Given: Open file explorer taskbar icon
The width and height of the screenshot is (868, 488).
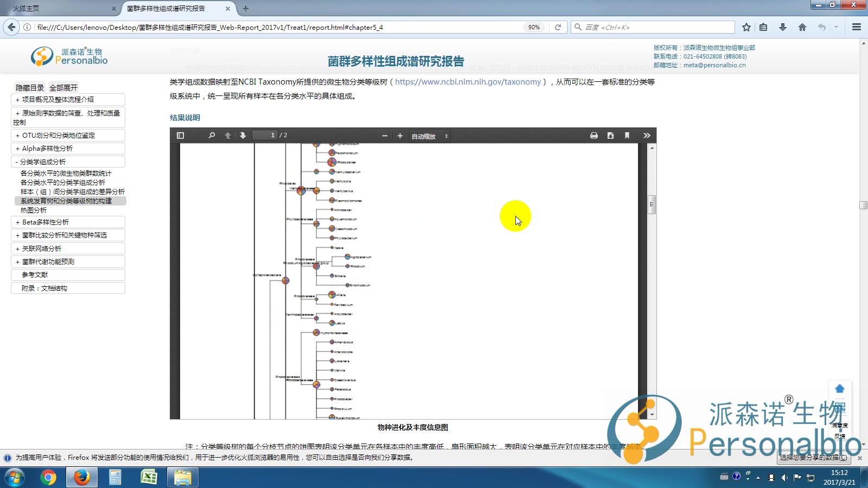Looking at the screenshot, I should tap(182, 478).
